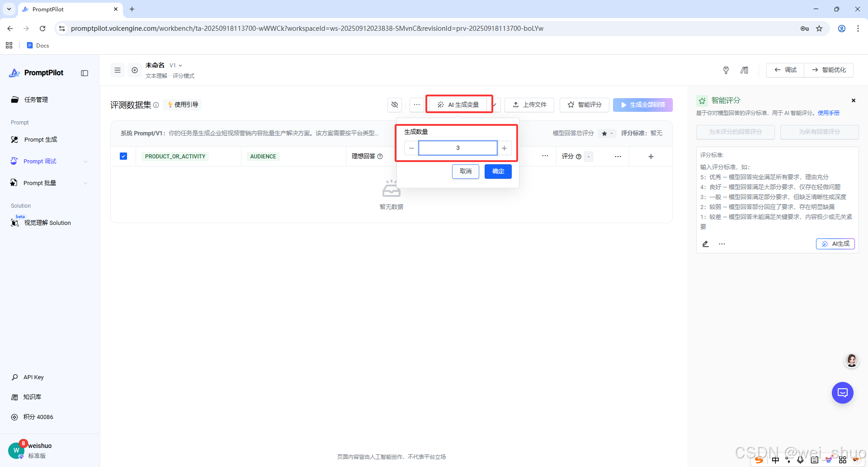Show the help tooltip icon beside 理想回答
Viewport: 868px width, 467px height.
[380, 157]
